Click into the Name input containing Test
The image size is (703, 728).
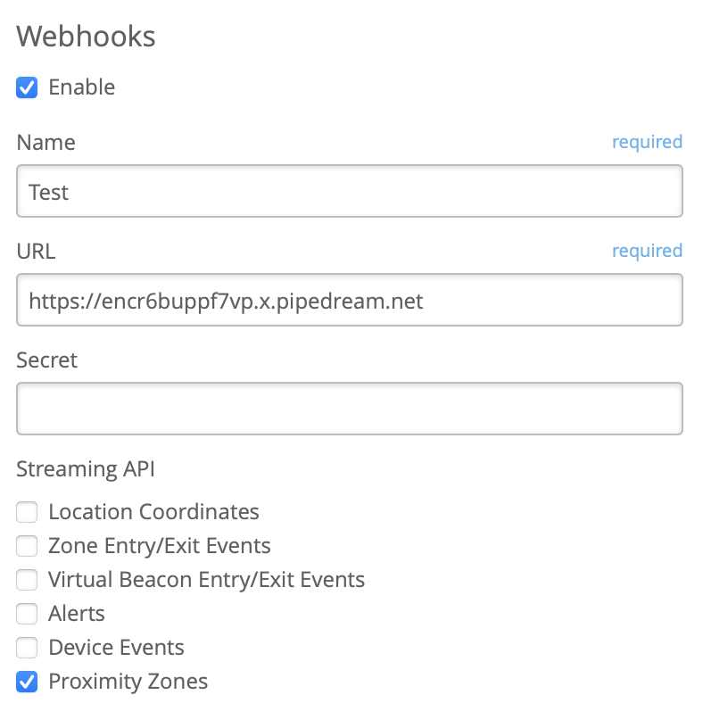[350, 191]
